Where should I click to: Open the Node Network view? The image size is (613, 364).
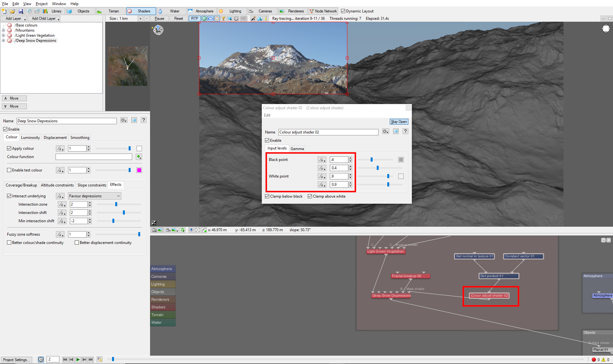tap(323, 11)
